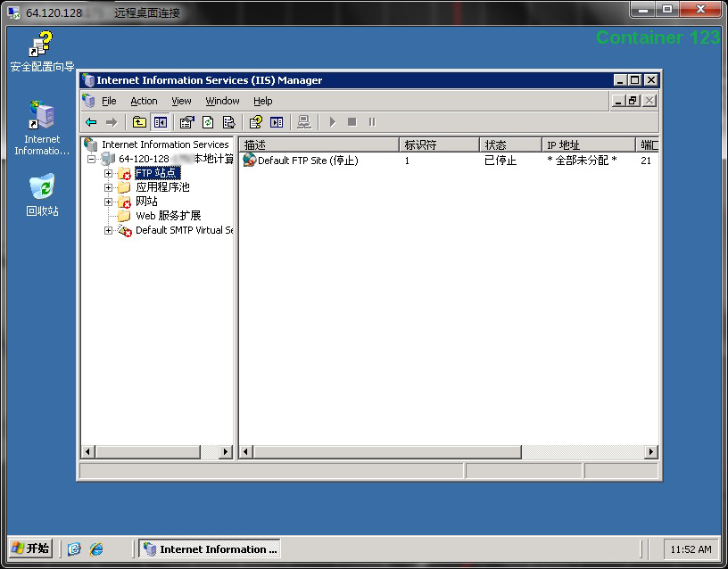Sort by 状态 column header
This screenshot has width=728, height=569.
pos(509,144)
